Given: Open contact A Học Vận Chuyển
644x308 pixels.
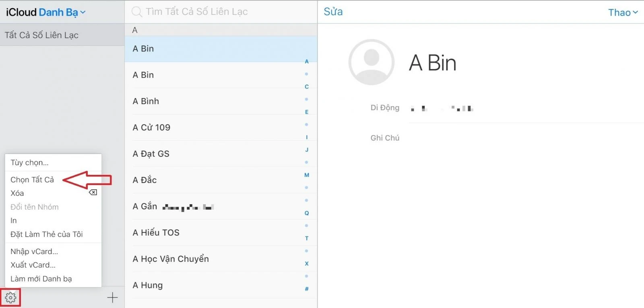Looking at the screenshot, I should (x=171, y=259).
